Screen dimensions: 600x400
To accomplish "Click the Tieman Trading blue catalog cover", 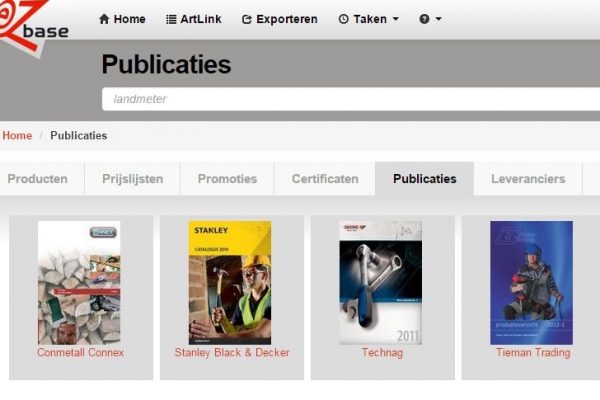I will 532,282.
